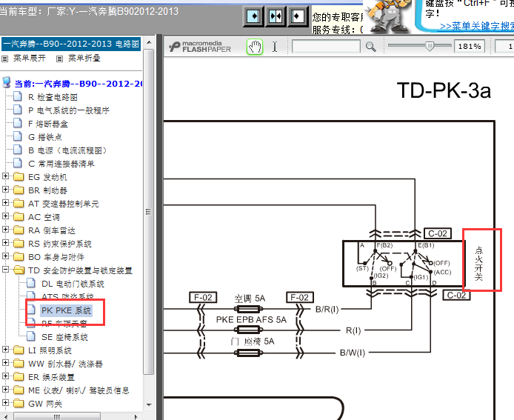
Task: Click document icon for F 熔断器盒
Action: click(x=18, y=123)
